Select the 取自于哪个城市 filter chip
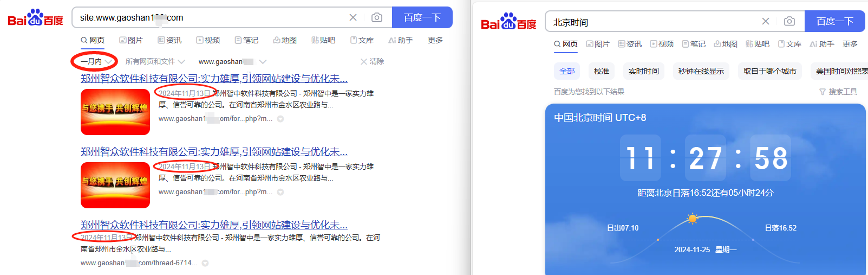The image size is (868, 275). 770,71
